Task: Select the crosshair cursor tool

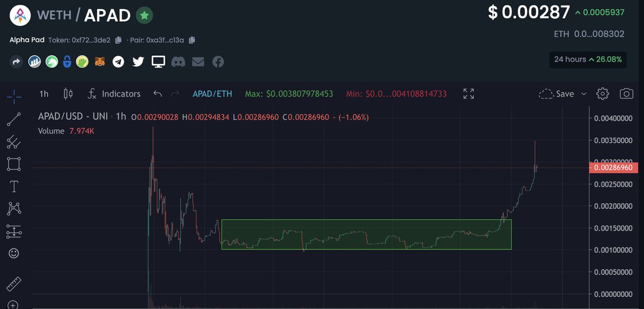Action: point(14,97)
